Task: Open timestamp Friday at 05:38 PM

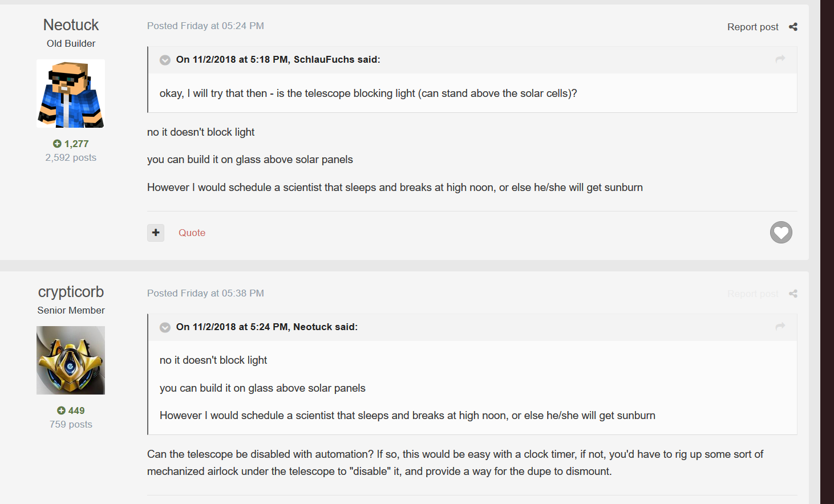Action: pos(222,293)
